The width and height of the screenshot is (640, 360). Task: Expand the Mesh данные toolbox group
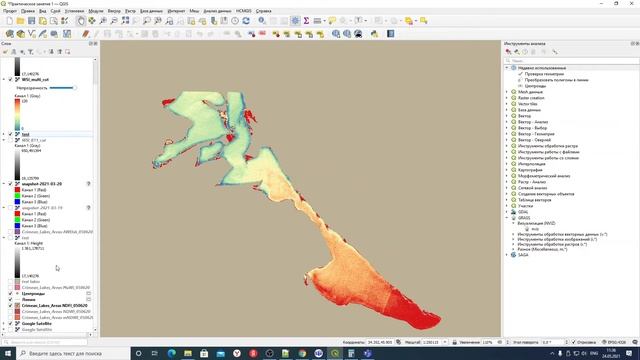(507, 92)
